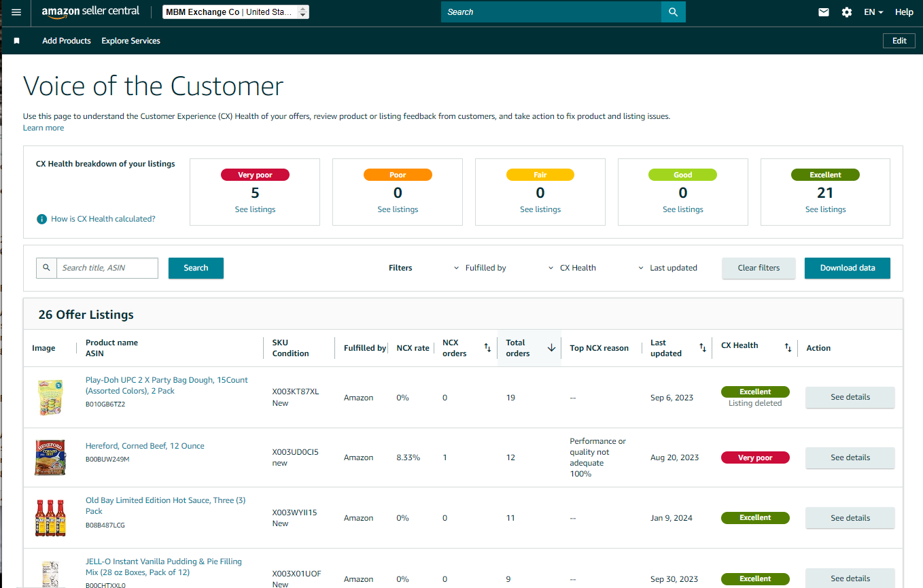Open the Hereford Corned Beef thumbnail
Viewport: 923px width, 588px height.
click(50, 457)
